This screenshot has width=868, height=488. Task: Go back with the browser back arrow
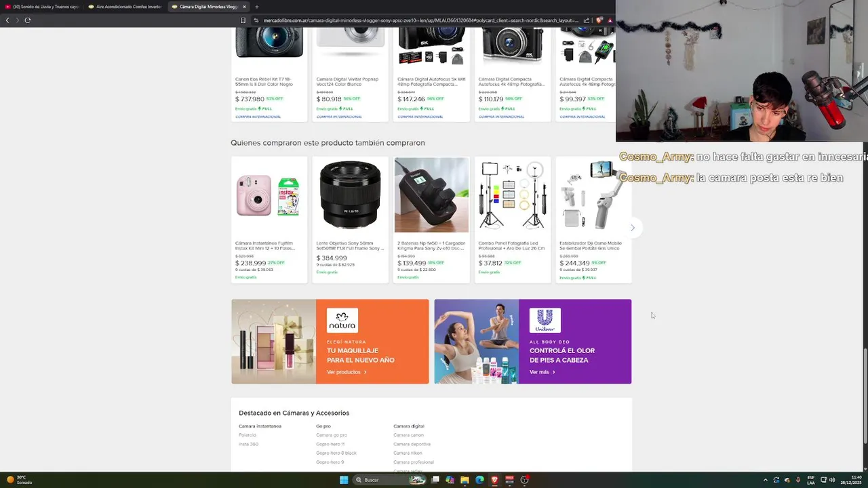[x=7, y=20]
